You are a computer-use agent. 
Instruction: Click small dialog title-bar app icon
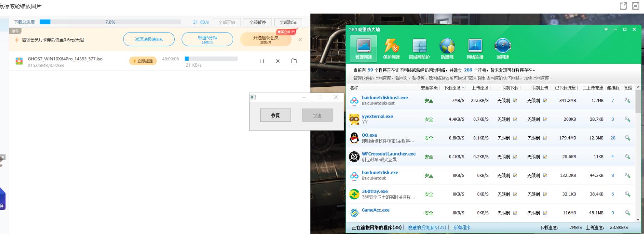[253, 97]
